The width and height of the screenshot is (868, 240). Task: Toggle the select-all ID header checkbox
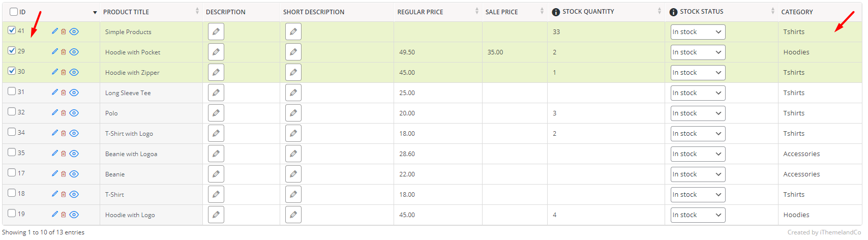pos(14,12)
